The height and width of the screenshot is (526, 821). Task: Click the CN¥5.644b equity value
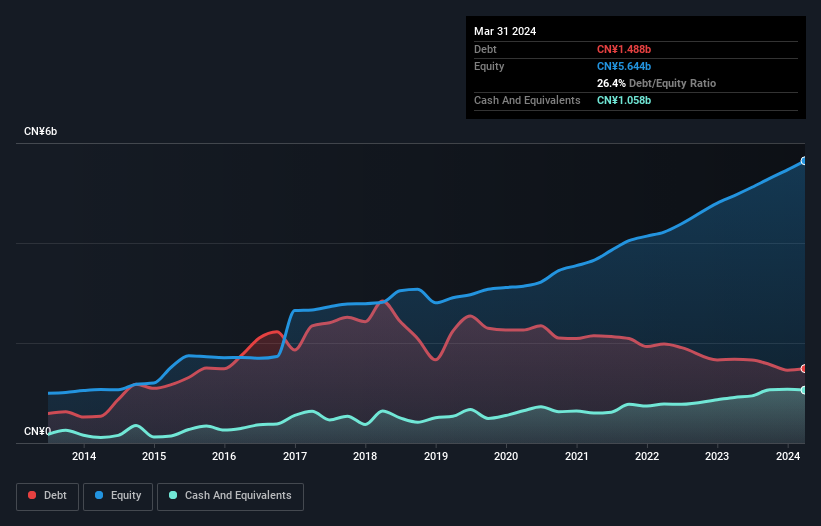coord(624,66)
